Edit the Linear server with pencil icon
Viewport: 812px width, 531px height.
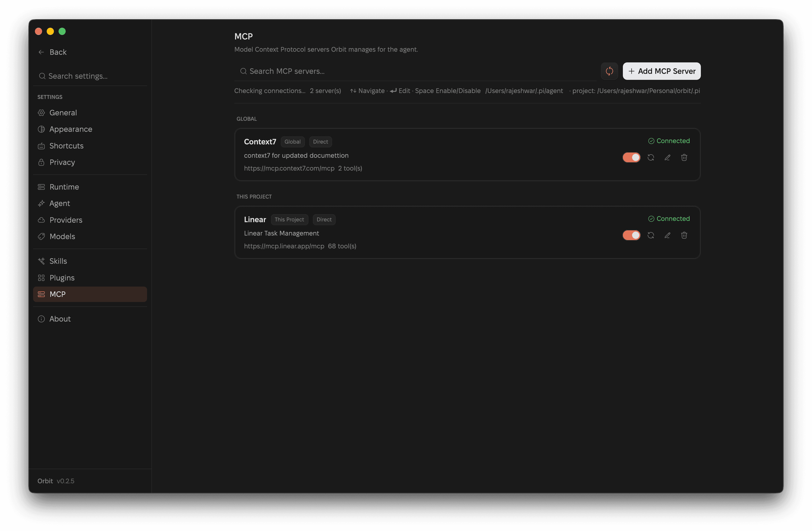coord(667,235)
